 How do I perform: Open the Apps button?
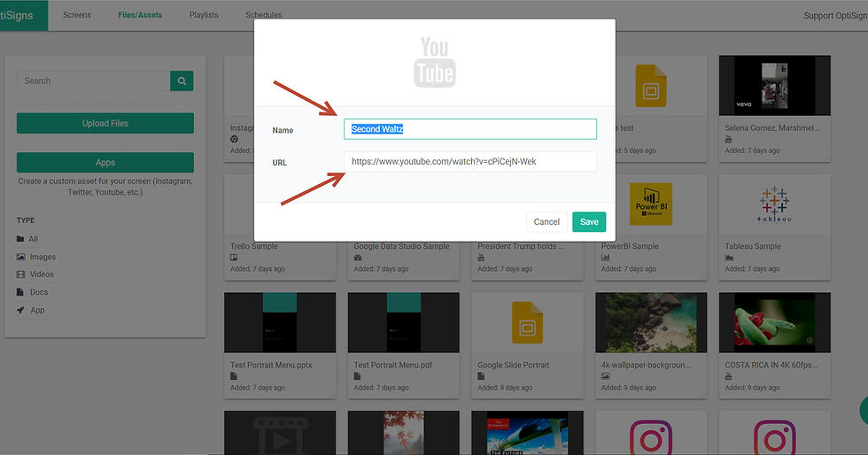pyautogui.click(x=105, y=163)
